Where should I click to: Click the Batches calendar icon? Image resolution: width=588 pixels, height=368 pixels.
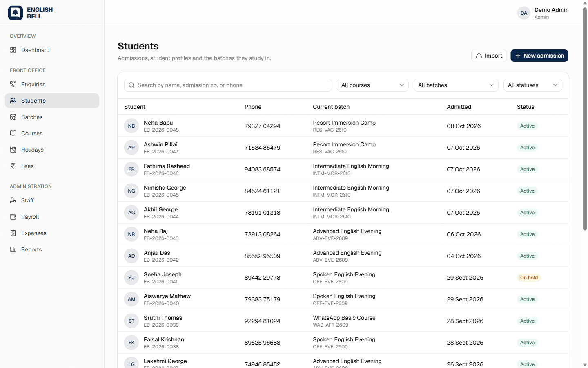13,117
